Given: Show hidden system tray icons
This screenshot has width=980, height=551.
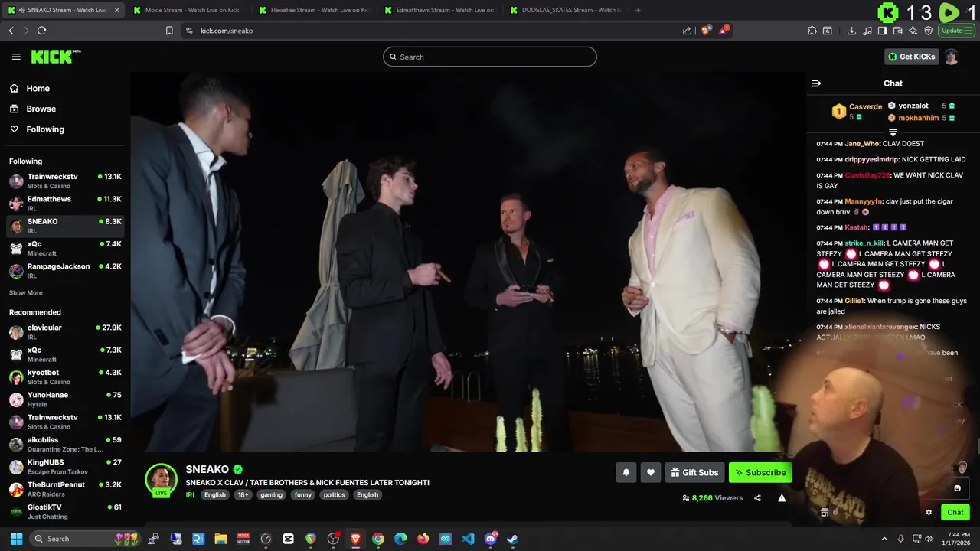Looking at the screenshot, I should [884, 539].
